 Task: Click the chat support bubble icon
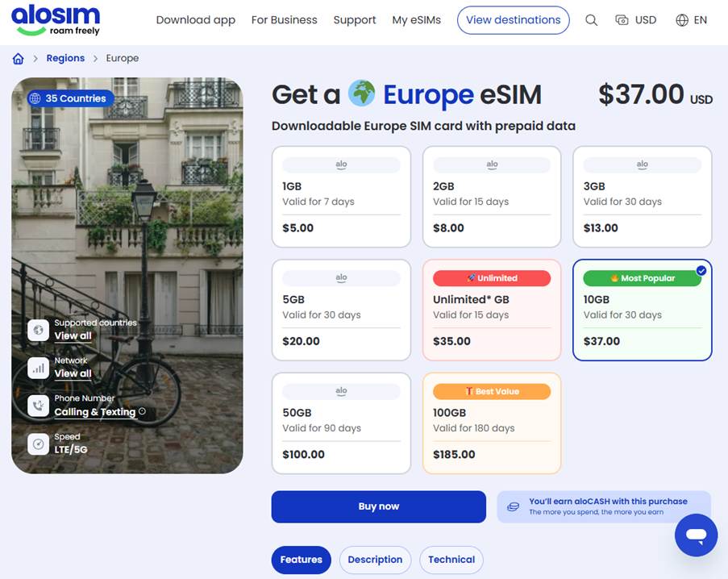[x=696, y=535]
